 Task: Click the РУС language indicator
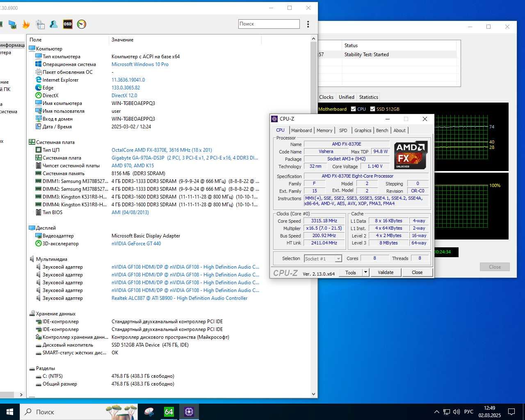[469, 412]
